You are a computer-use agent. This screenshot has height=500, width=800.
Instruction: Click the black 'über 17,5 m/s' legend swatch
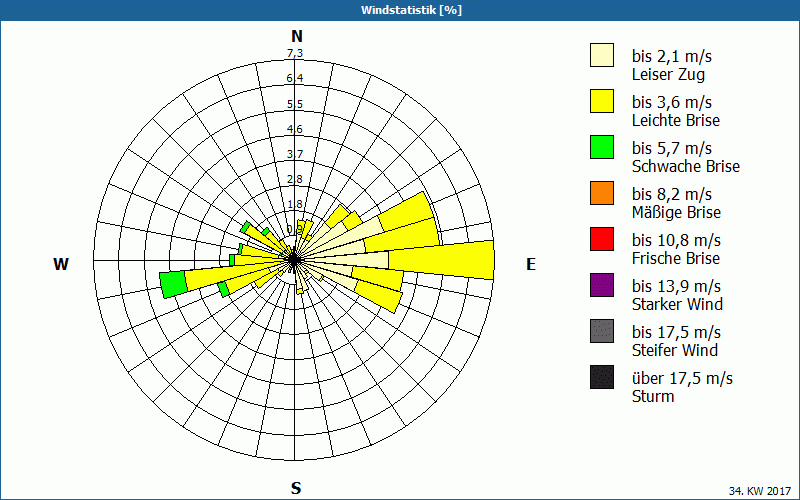pyautogui.click(x=602, y=377)
